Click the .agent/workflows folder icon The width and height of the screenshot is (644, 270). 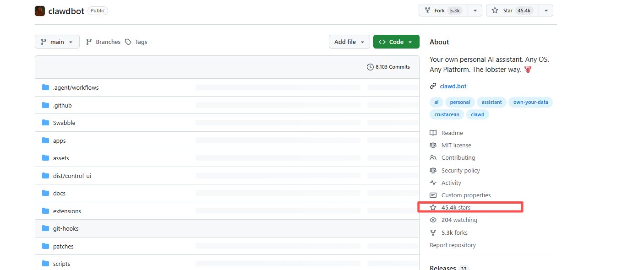click(x=45, y=87)
